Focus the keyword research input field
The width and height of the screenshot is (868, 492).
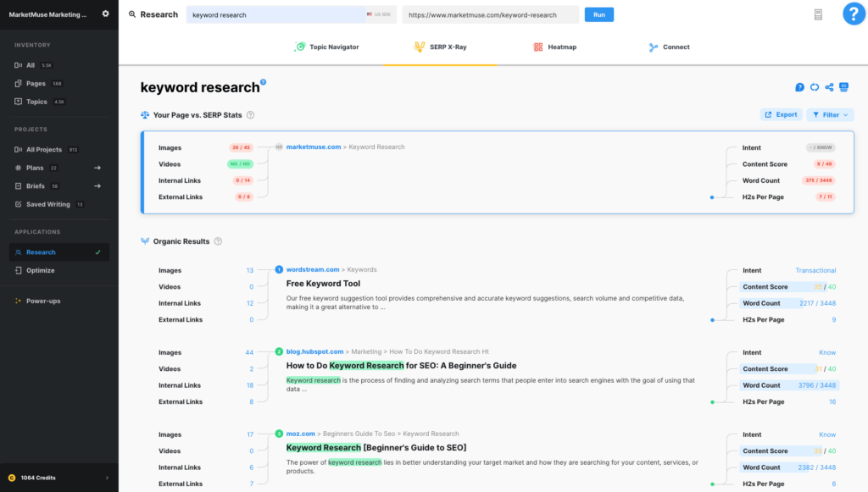pos(275,14)
